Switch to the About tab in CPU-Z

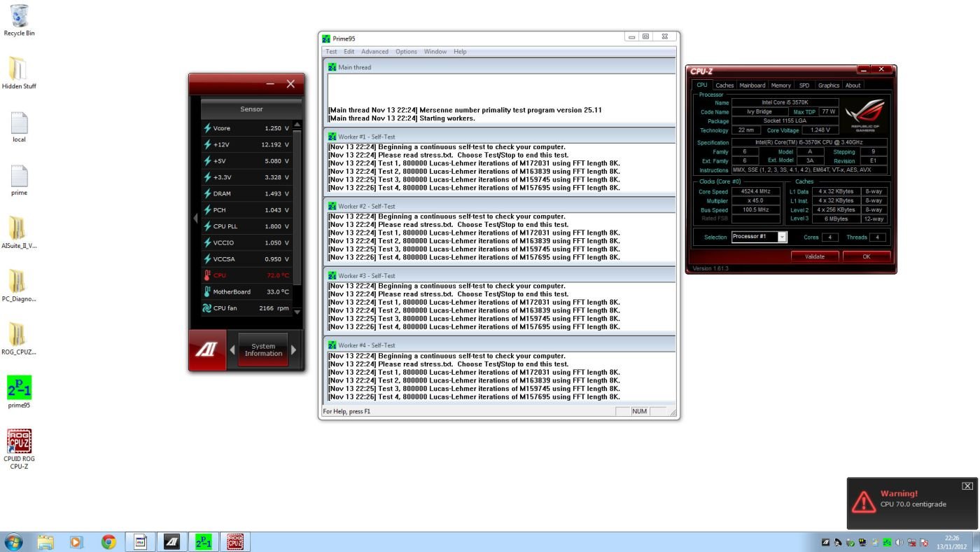tap(853, 85)
